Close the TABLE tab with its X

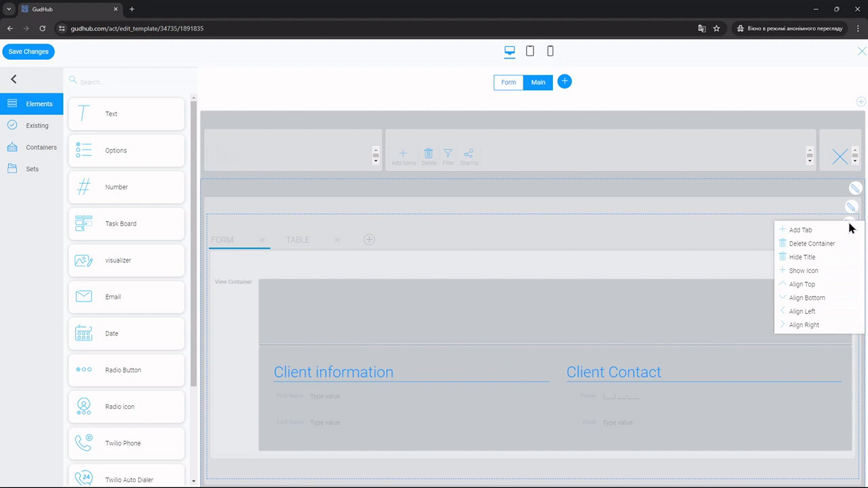click(x=337, y=240)
